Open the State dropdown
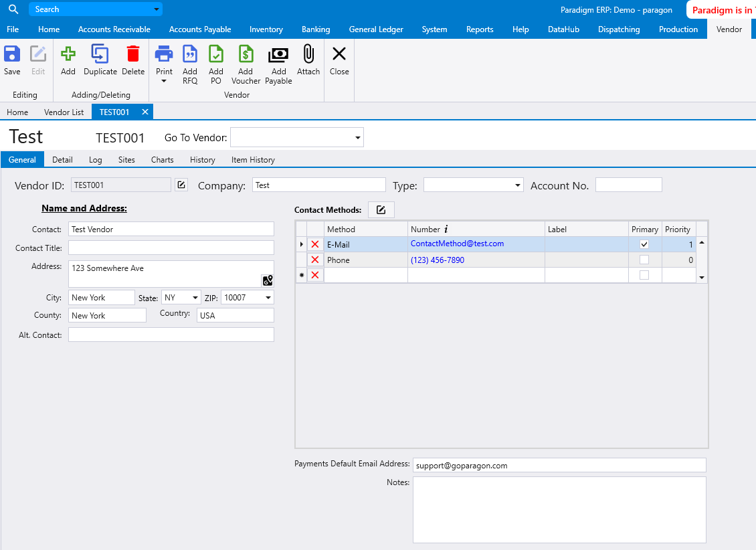Image resolution: width=756 pixels, height=550 pixels. click(x=195, y=297)
